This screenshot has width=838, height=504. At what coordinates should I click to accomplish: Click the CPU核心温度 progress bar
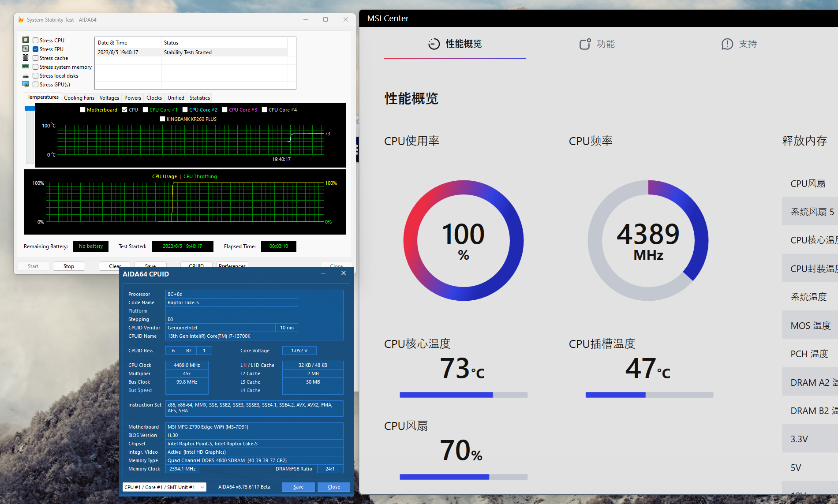tap(464, 395)
